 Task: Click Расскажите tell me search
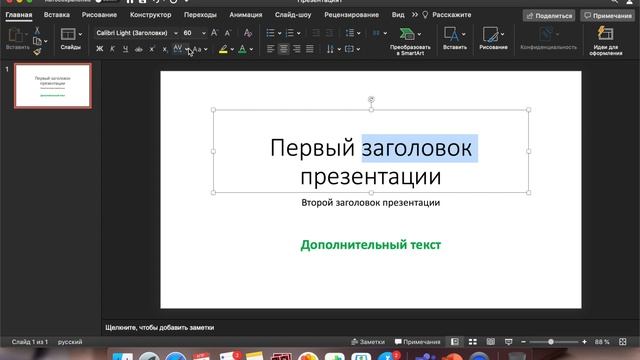point(447,15)
